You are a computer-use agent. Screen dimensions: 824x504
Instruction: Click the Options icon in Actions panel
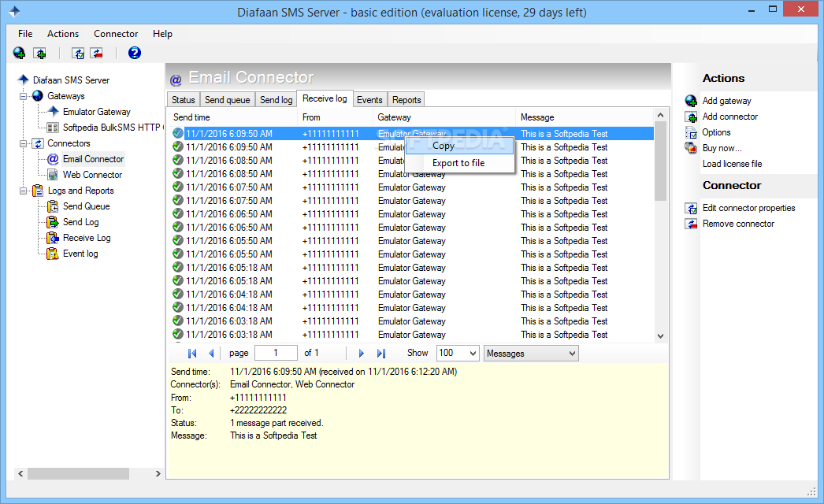pyautogui.click(x=691, y=132)
